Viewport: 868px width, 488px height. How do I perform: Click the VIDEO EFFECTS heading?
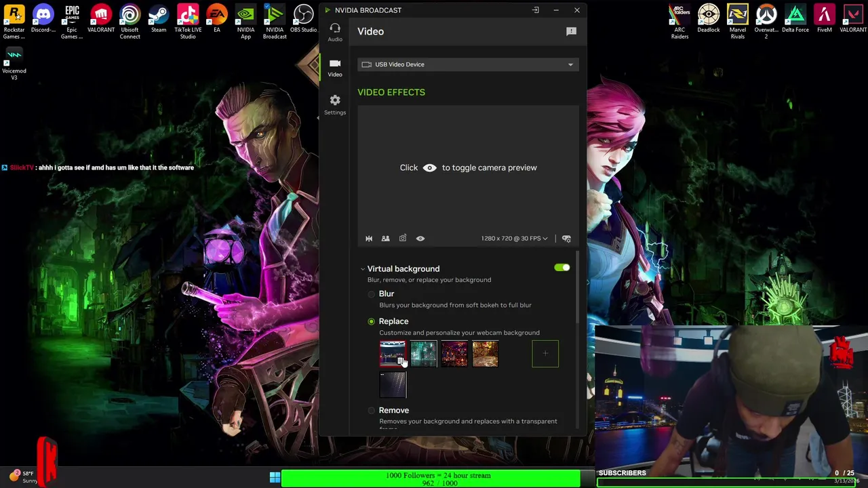391,92
